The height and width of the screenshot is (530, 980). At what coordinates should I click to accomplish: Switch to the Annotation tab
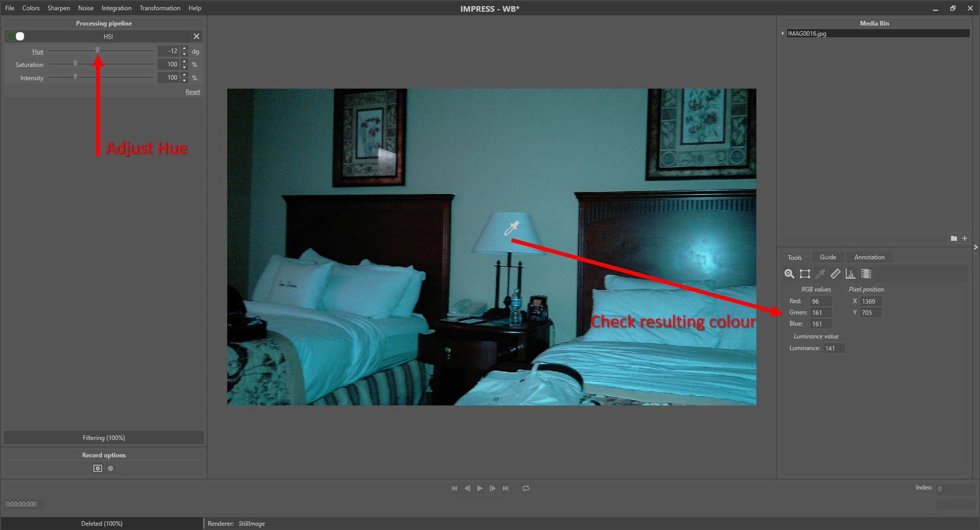[x=869, y=257]
